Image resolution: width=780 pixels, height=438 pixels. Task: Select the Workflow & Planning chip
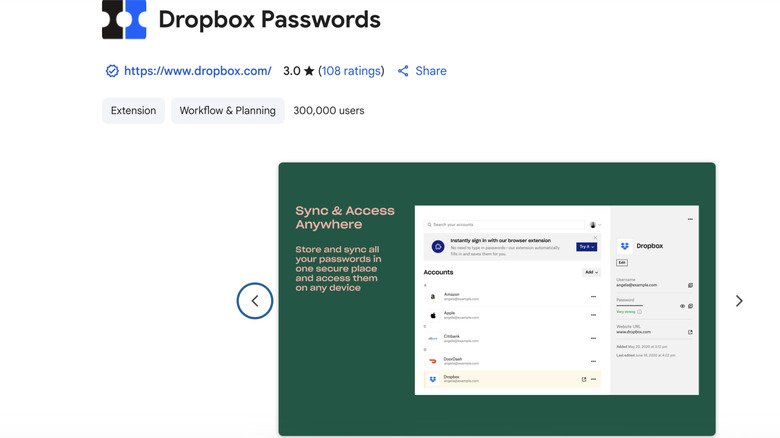coord(227,110)
